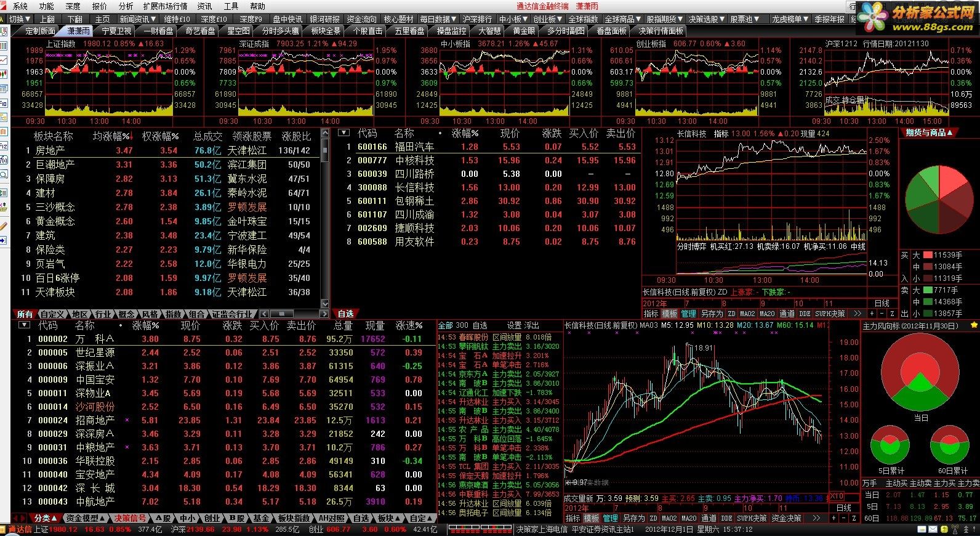980x536 pixels.
Task: Select the 板块指数 bottom tab
Action: coord(294,518)
